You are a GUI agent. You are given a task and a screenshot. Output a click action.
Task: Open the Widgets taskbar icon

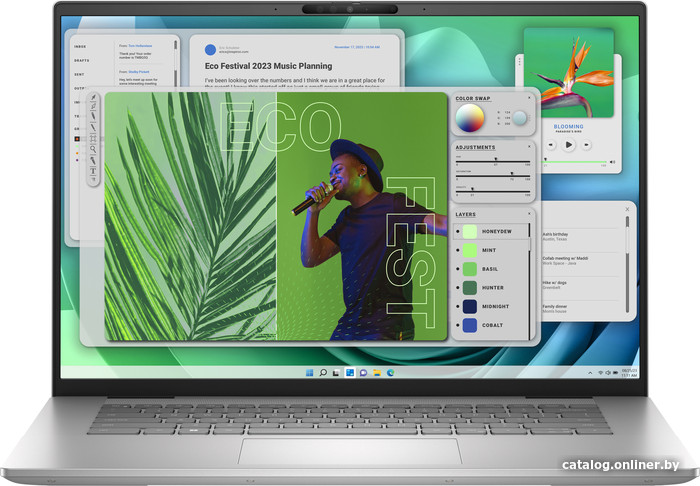[x=350, y=372]
